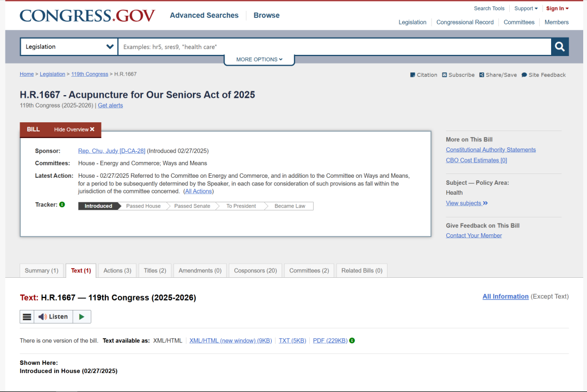Screen dimensions: 587x392
Task: Click the Tracker info icon
Action: (62, 205)
